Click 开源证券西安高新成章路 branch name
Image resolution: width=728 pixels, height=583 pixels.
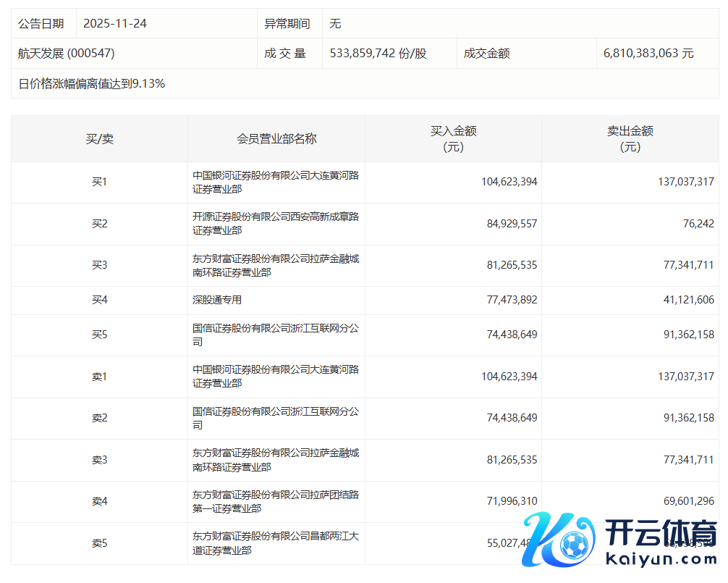(x=275, y=224)
